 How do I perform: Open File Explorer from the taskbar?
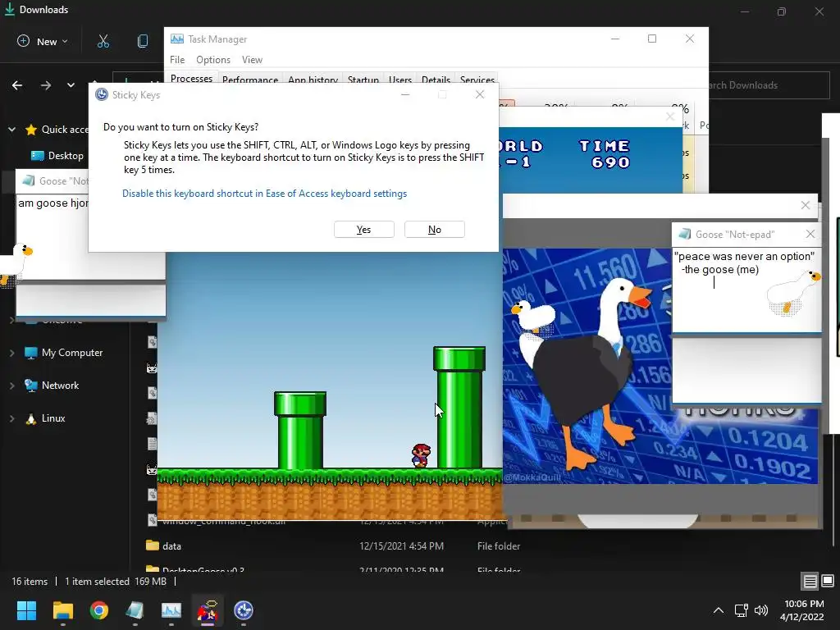[x=62, y=610]
